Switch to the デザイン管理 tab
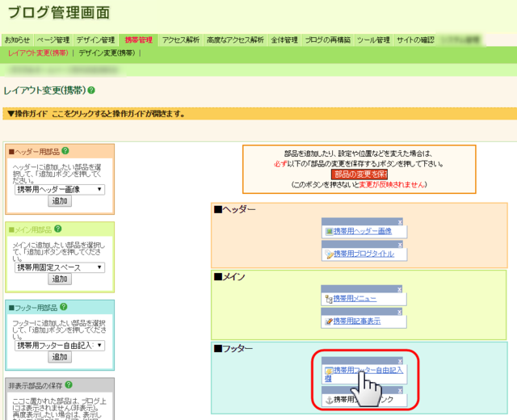Screen dimensions: 517x420 (x=95, y=40)
